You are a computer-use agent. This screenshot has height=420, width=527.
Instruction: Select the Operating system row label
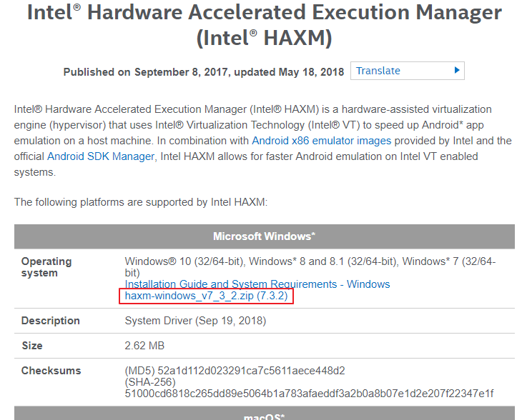click(x=46, y=267)
